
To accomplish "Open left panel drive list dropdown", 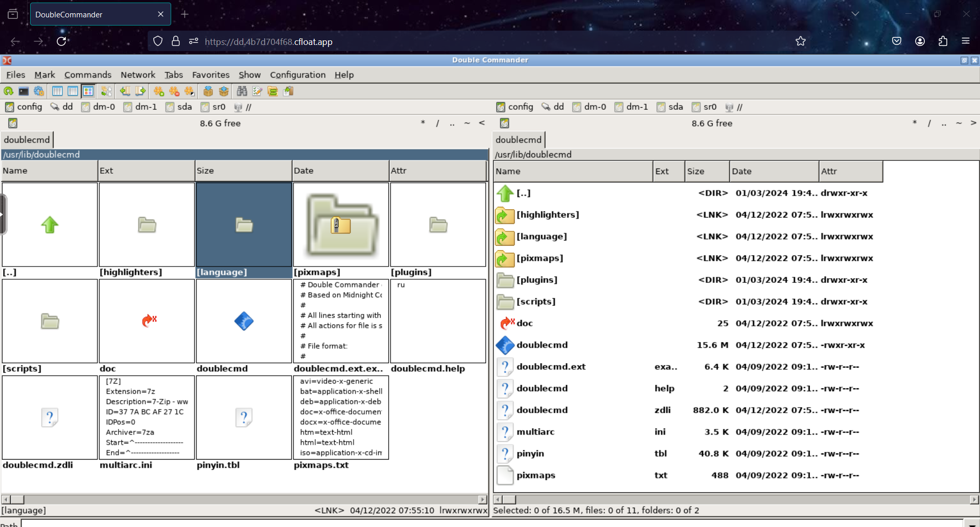I will point(13,123).
